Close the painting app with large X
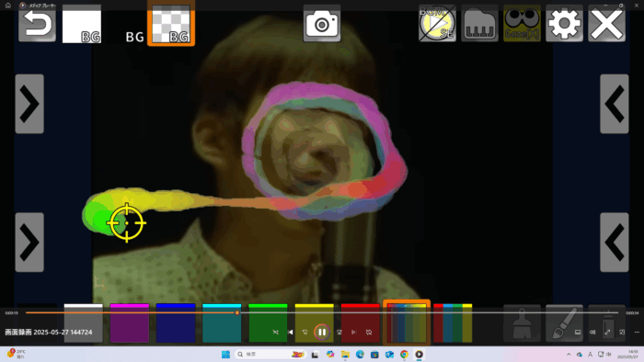This screenshot has width=644, height=362. (606, 24)
